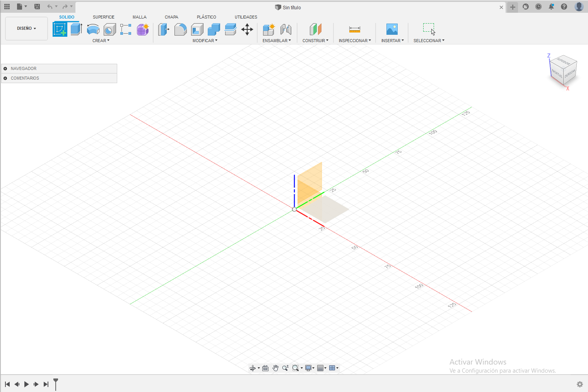Open the user profile avatar

(579, 7)
